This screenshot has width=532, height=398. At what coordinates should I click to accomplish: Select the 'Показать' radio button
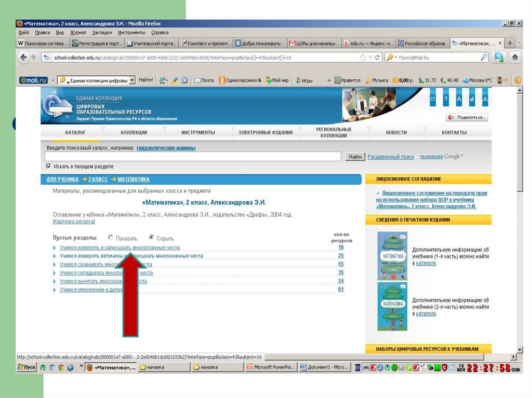pos(111,238)
